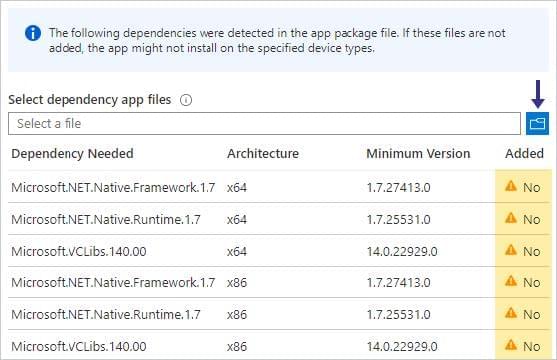Image resolution: width=557 pixels, height=360 pixels.
Task: Select Microsoft.NET.Native.Runtime.1.7 in the x86 row
Action: 106,315
